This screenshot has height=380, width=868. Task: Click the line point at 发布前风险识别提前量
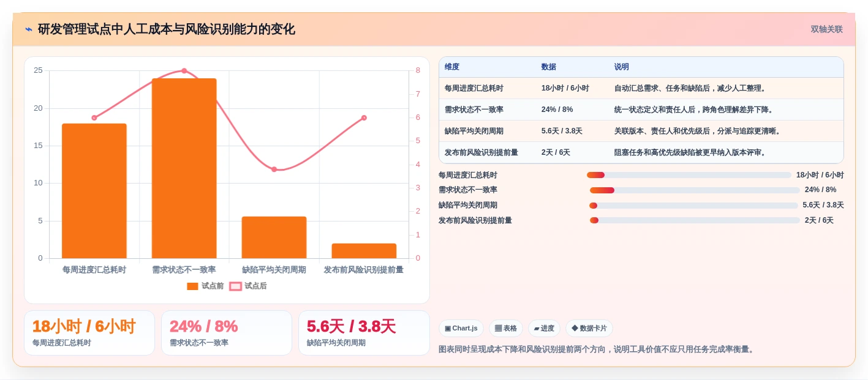coord(364,117)
